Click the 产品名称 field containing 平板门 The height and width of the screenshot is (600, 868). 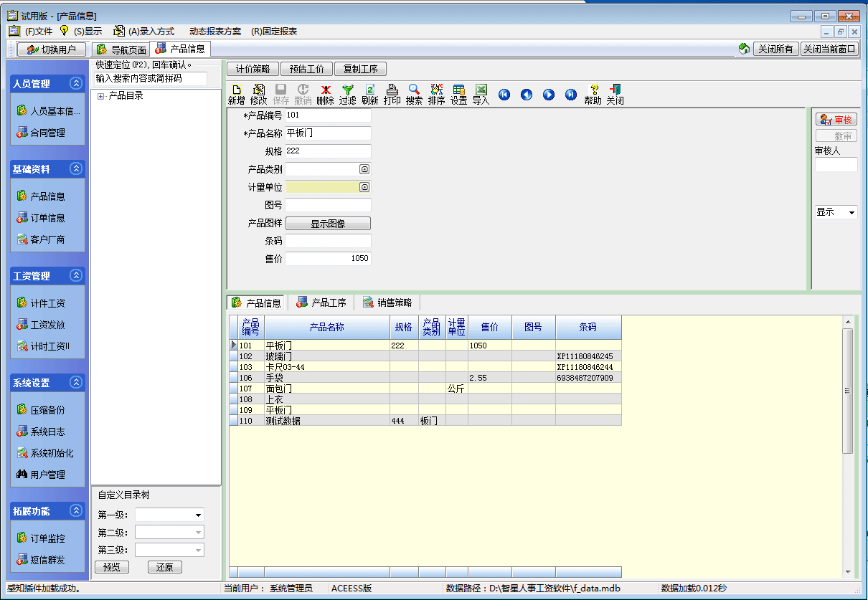(x=328, y=133)
